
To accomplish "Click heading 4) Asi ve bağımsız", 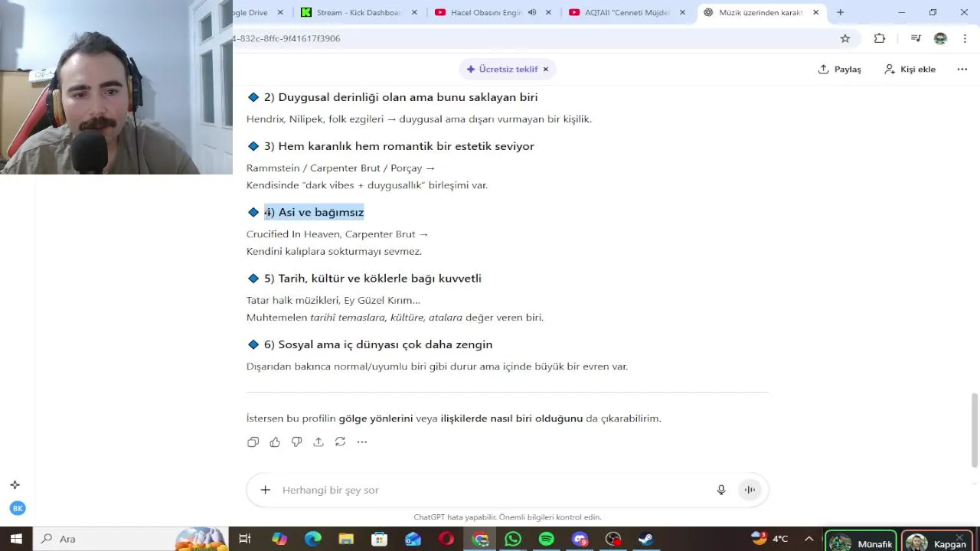I will [314, 212].
